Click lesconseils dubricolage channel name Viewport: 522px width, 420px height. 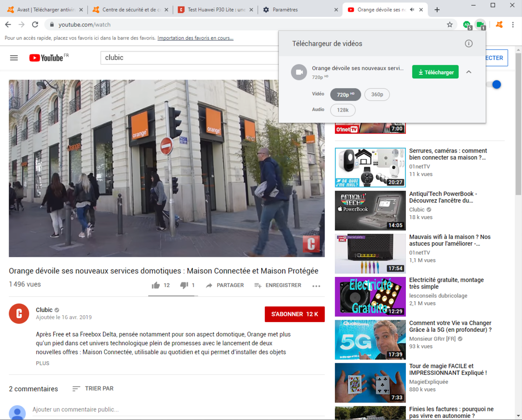438,296
